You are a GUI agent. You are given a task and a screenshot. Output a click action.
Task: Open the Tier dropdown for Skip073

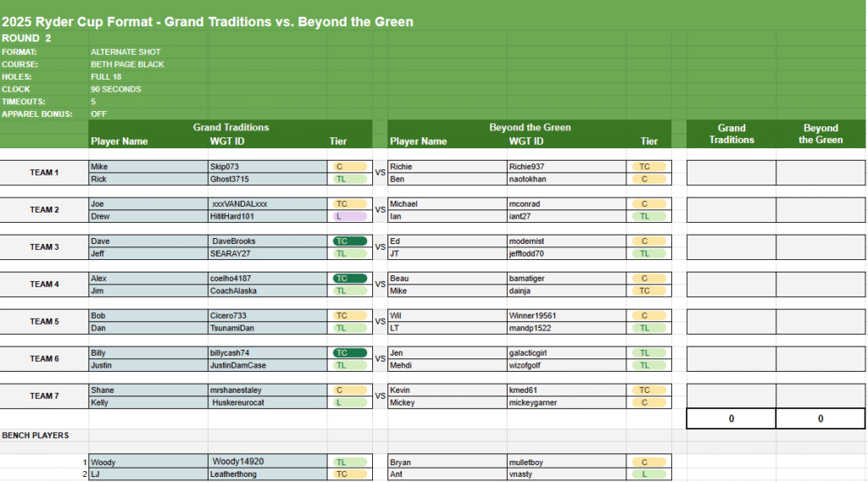point(350,167)
